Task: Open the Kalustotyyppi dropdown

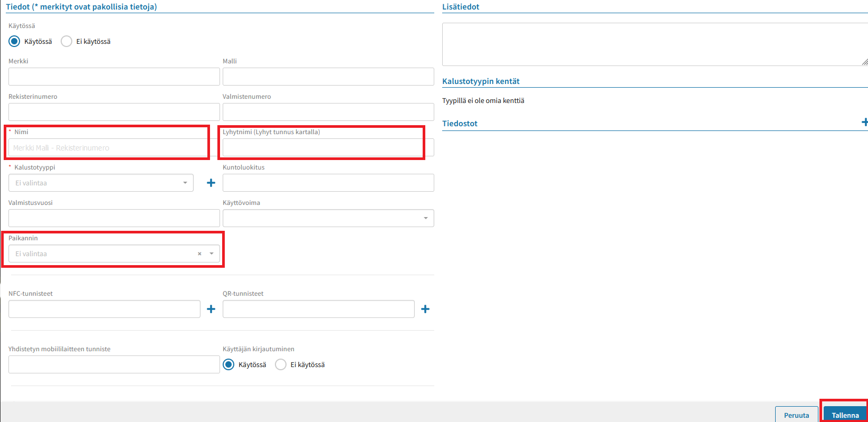Action: (x=101, y=183)
